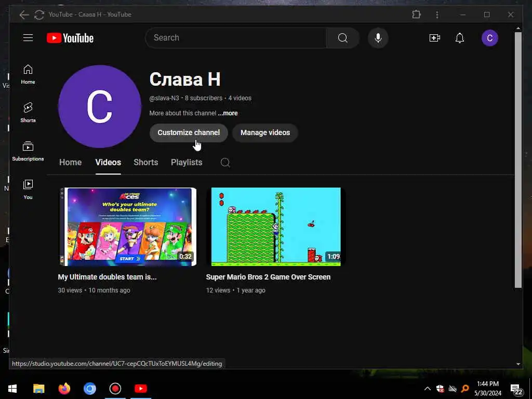Show hidden system tray icons

point(428,389)
